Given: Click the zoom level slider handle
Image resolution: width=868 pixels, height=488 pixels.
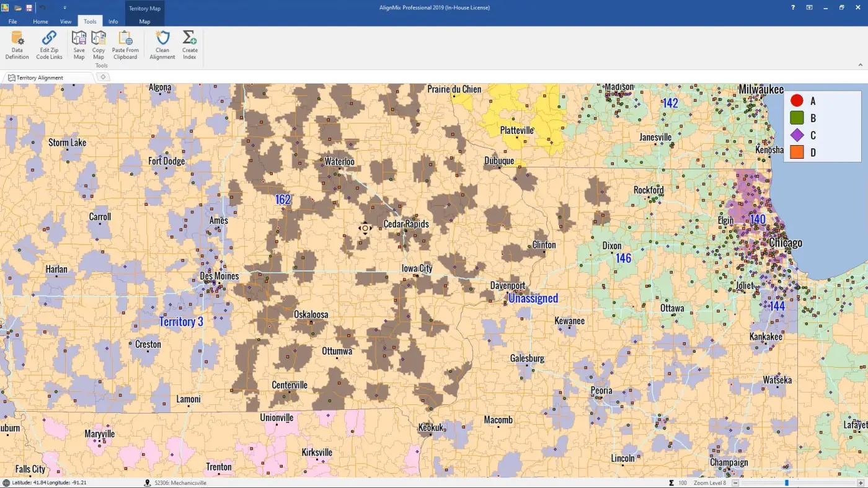Looking at the screenshot, I should click(787, 482).
